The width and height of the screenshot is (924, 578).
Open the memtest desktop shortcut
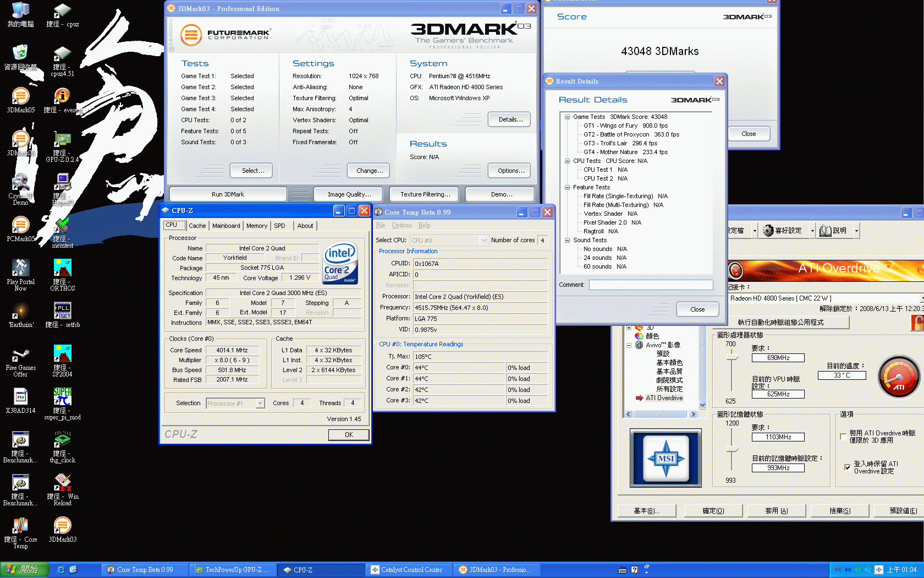point(62,232)
